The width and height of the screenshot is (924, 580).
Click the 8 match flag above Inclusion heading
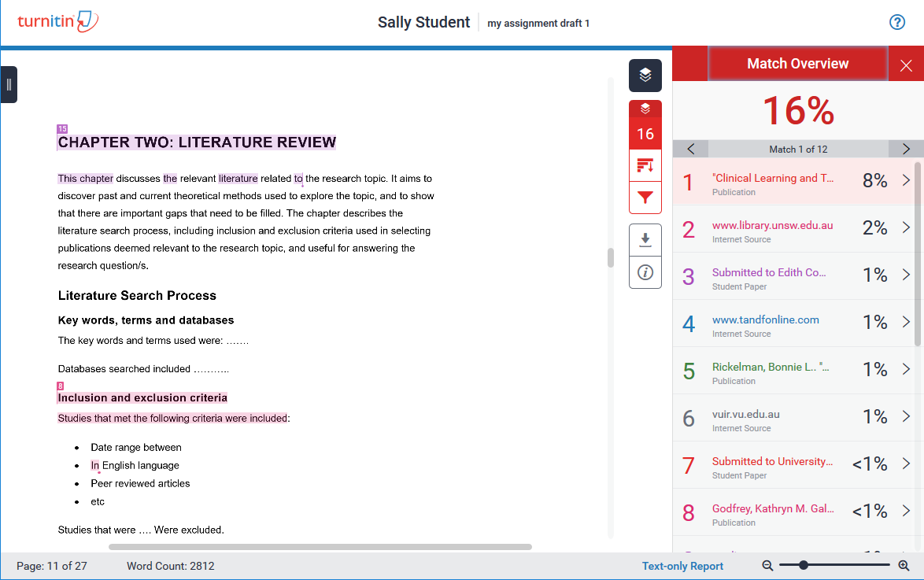pos(60,386)
